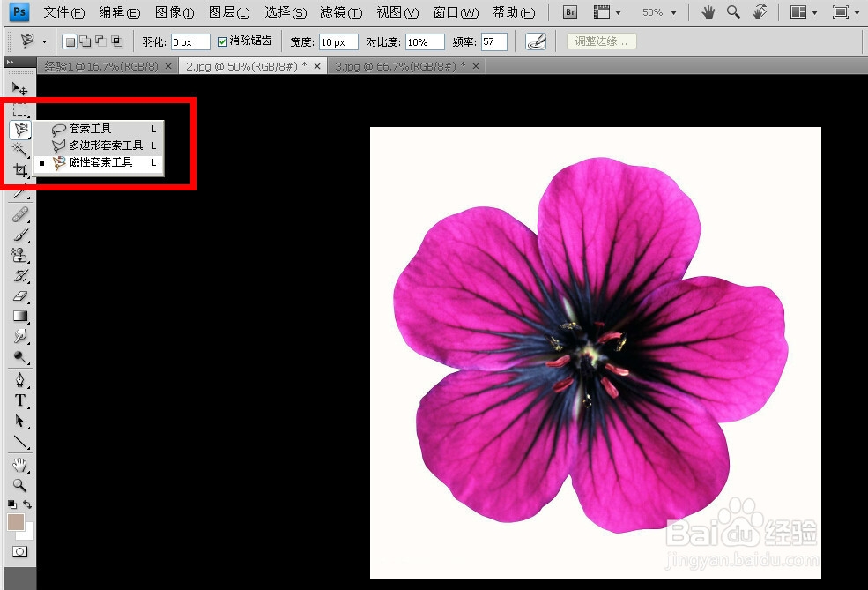Select the Path Selection tool
The height and width of the screenshot is (590, 868).
point(20,421)
